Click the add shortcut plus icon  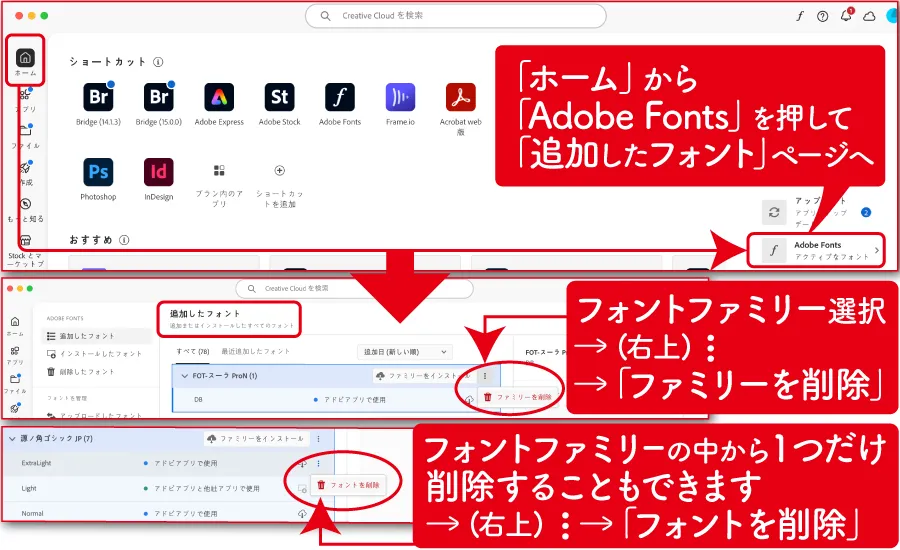pos(279,171)
